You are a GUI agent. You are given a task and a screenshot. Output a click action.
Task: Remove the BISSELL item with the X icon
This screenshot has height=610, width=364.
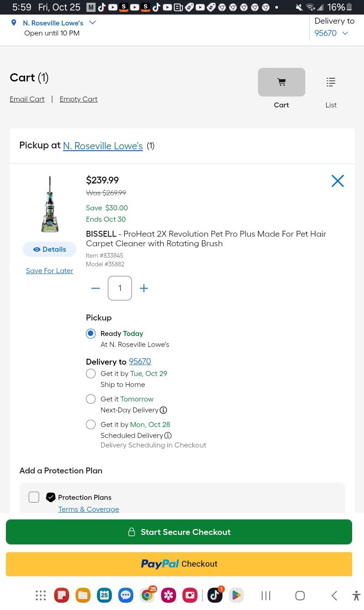[338, 181]
